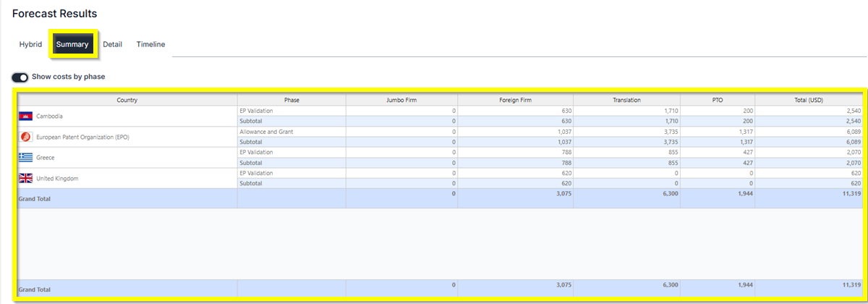868x304 pixels.
Task: Click United Kingdom's EP Validation phase cell
Action: coord(292,173)
